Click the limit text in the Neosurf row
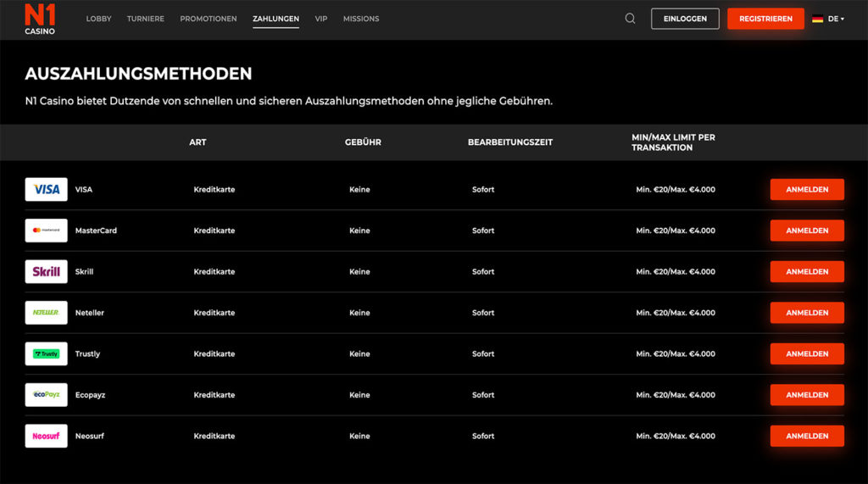This screenshot has height=484, width=868. pyautogui.click(x=676, y=436)
